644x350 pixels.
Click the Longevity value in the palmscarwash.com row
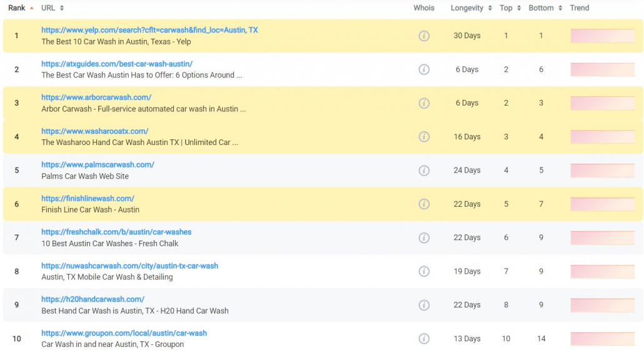[467, 170]
